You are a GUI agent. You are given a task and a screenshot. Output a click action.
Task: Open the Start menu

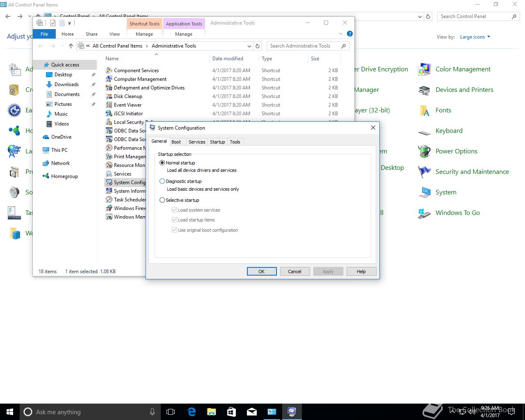pos(10,412)
